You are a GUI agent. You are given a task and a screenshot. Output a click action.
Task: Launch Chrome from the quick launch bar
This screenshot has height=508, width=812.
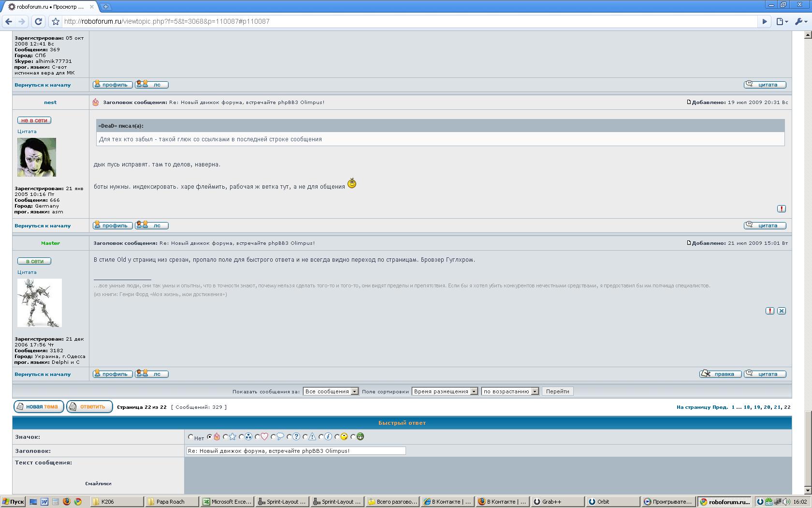pos(78,502)
